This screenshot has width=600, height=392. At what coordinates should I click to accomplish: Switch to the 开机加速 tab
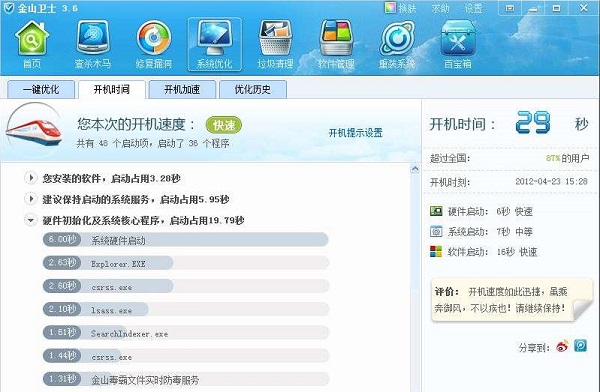[x=182, y=90]
